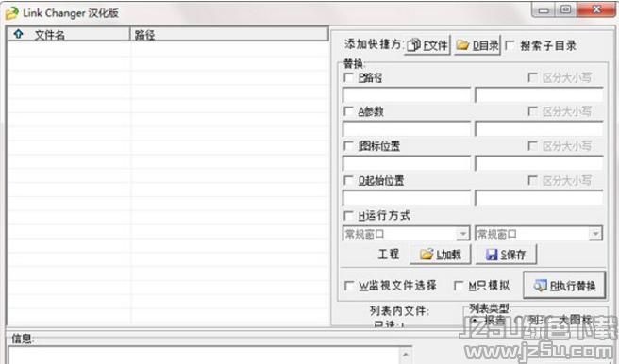Sort list by 路径 column header
This screenshot has height=364, width=619.
point(229,34)
